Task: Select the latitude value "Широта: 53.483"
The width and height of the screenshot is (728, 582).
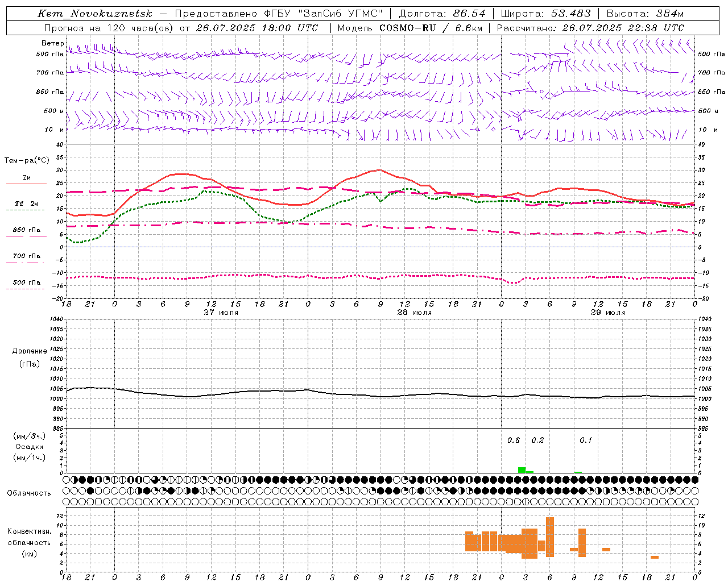Action: [x=546, y=14]
